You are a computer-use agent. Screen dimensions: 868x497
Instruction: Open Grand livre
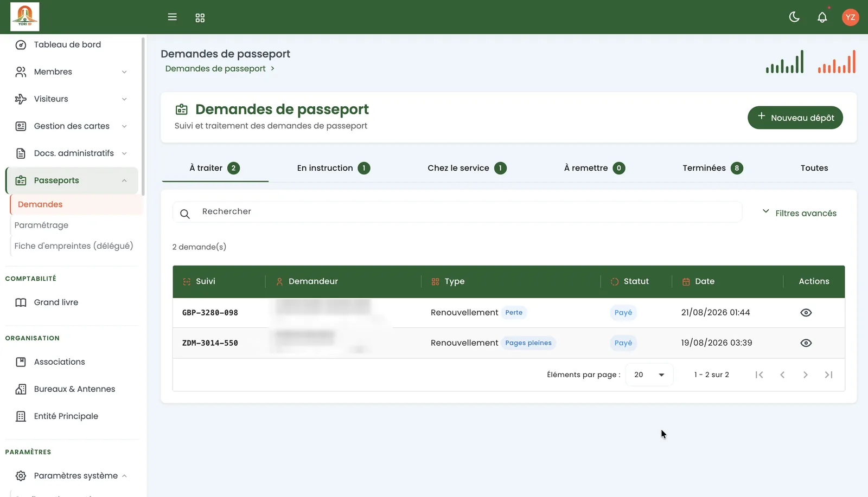56,302
